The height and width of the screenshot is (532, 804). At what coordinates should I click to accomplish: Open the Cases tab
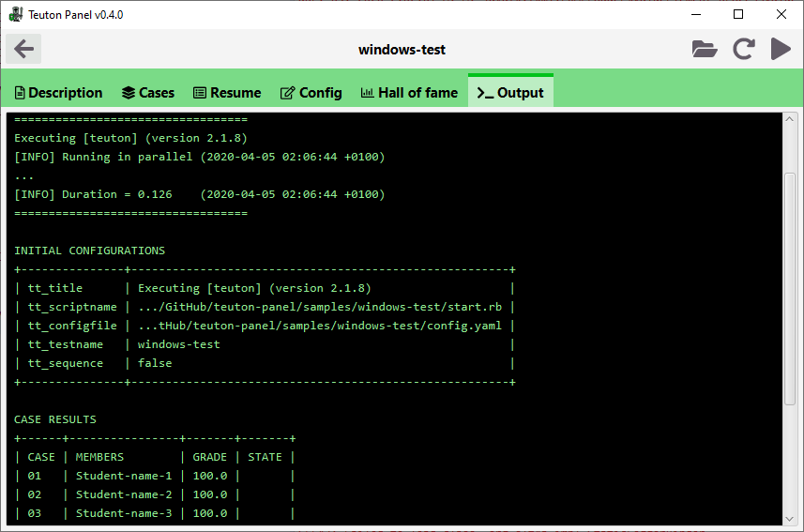tap(148, 93)
